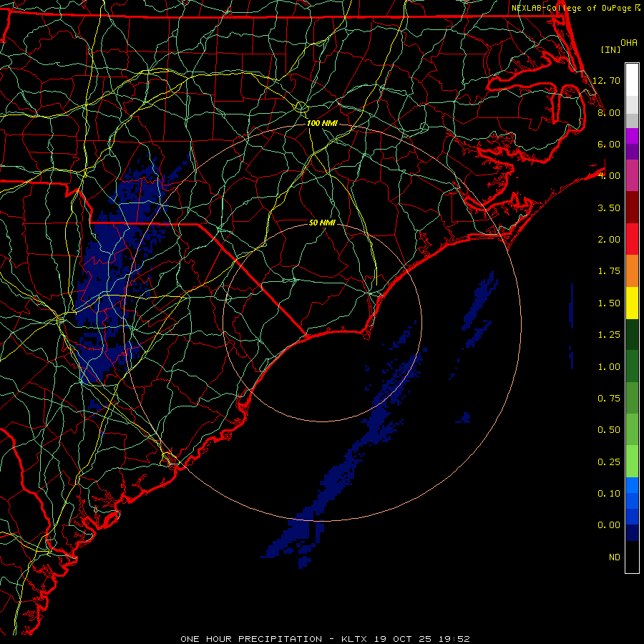Click the 50 NMI range ring label
This screenshot has height=644, width=644.
tap(322, 223)
